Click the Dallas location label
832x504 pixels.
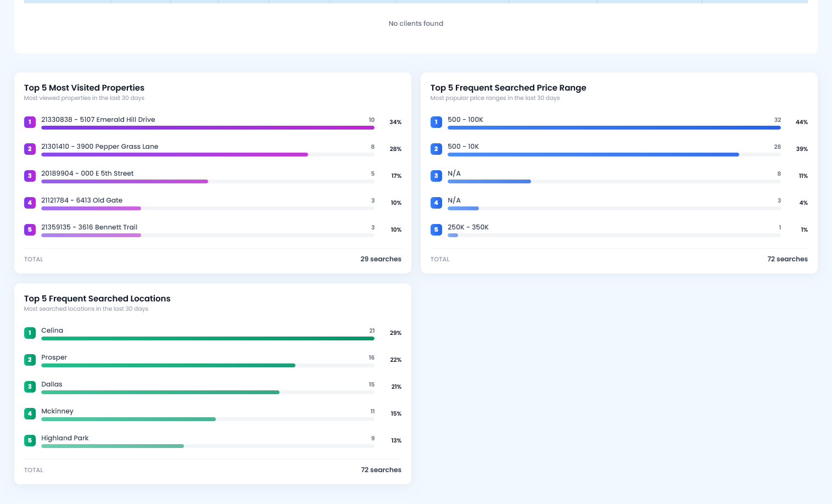52,384
